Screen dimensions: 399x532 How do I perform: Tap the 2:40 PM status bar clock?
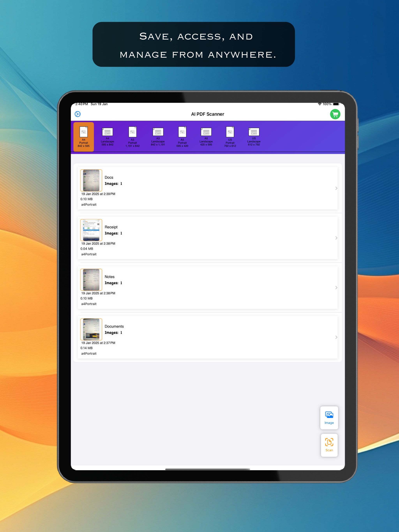click(x=82, y=104)
